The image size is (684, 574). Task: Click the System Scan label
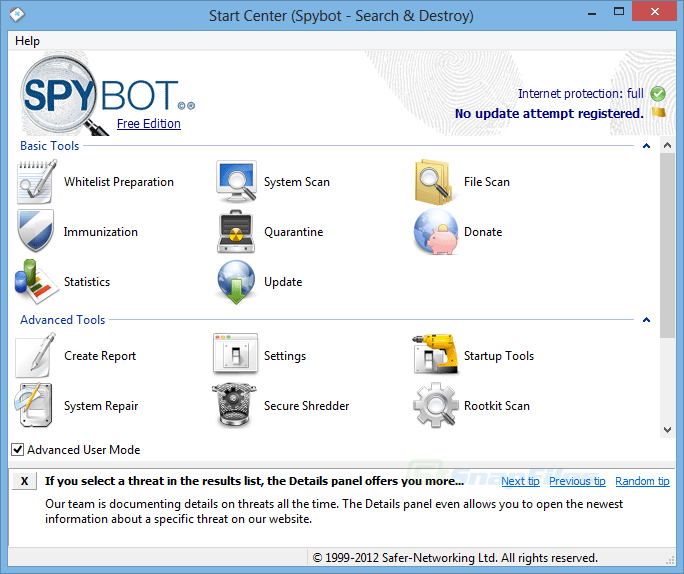coord(297,182)
